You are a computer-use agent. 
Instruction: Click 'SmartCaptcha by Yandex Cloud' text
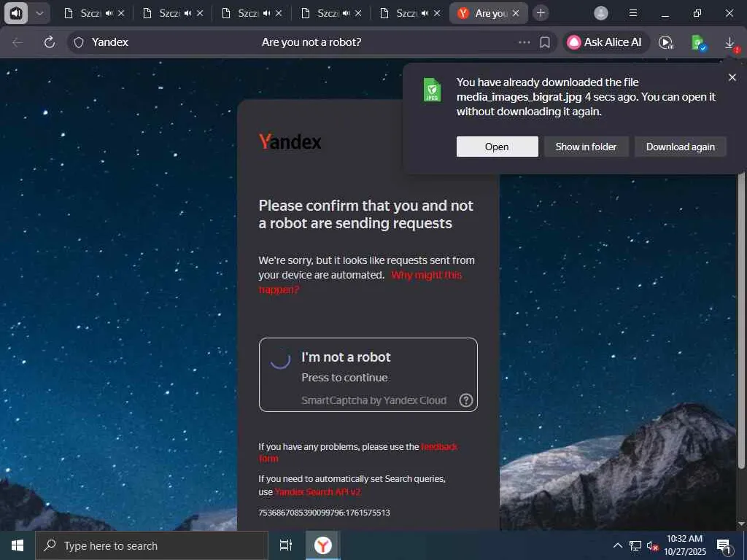click(x=374, y=400)
